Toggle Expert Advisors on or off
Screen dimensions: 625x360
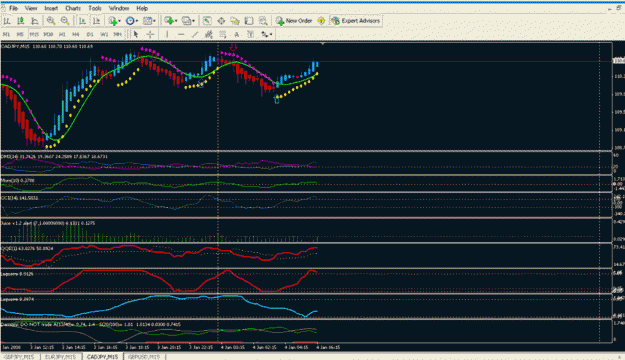coord(356,21)
